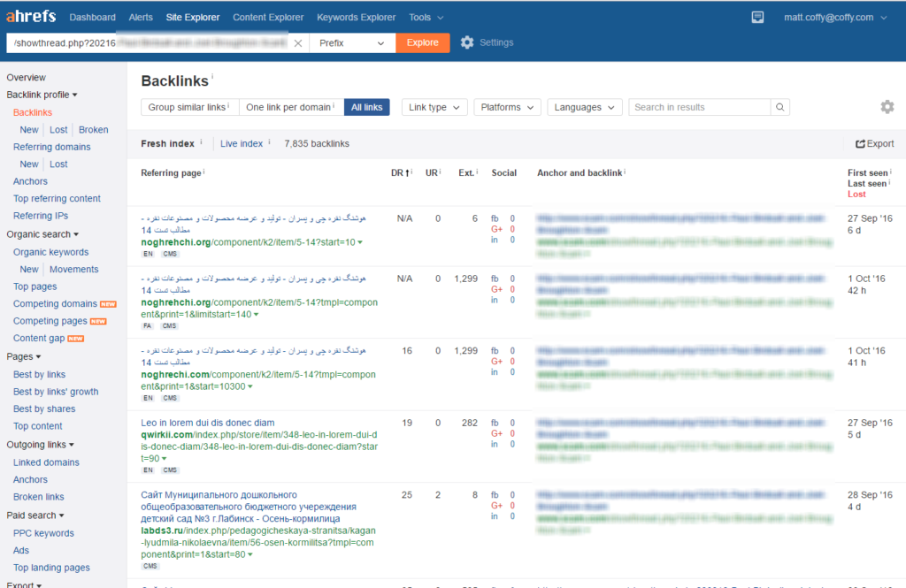Image resolution: width=906 pixels, height=588 pixels.
Task: Open Content gap link
Action: (39, 338)
